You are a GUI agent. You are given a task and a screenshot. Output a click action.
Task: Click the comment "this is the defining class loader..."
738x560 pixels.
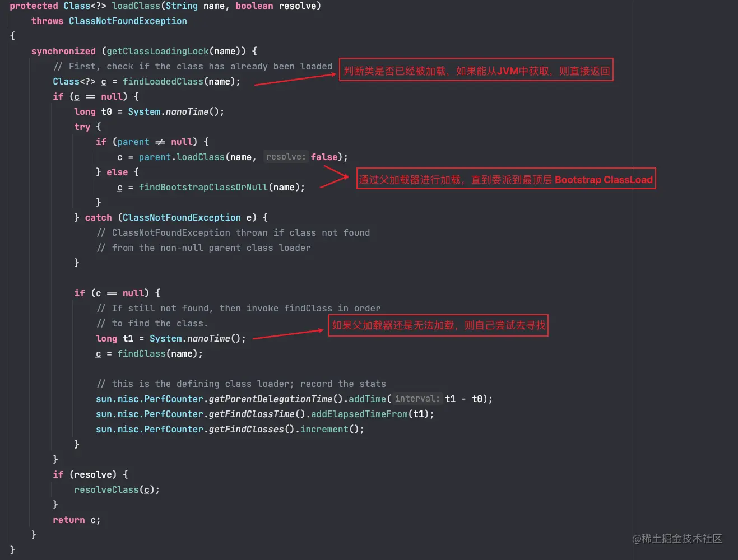(x=241, y=384)
